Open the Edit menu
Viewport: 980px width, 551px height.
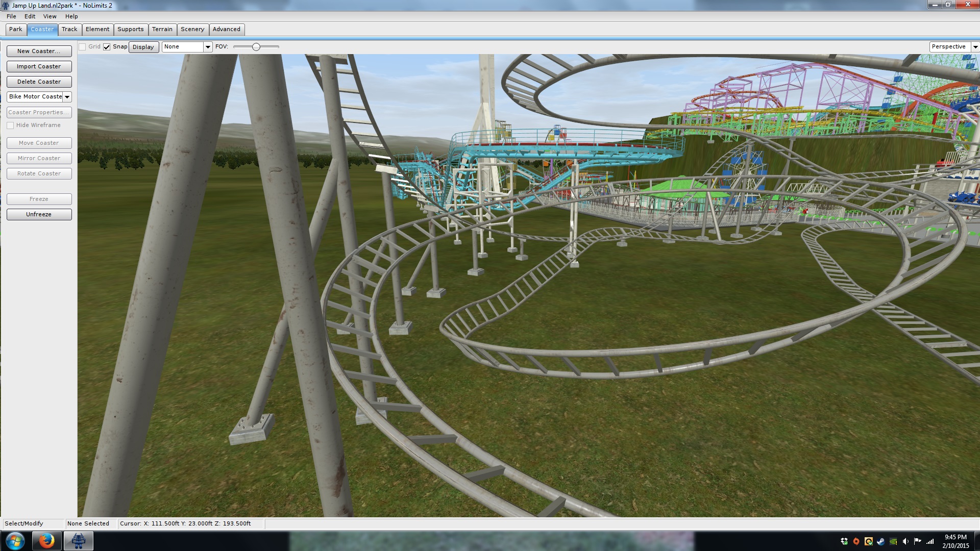click(30, 16)
